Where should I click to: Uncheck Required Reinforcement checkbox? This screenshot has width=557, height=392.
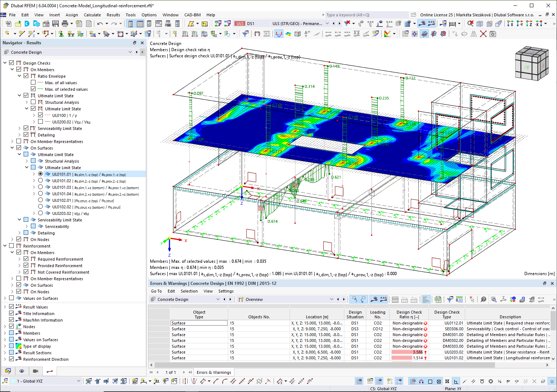(x=26, y=259)
